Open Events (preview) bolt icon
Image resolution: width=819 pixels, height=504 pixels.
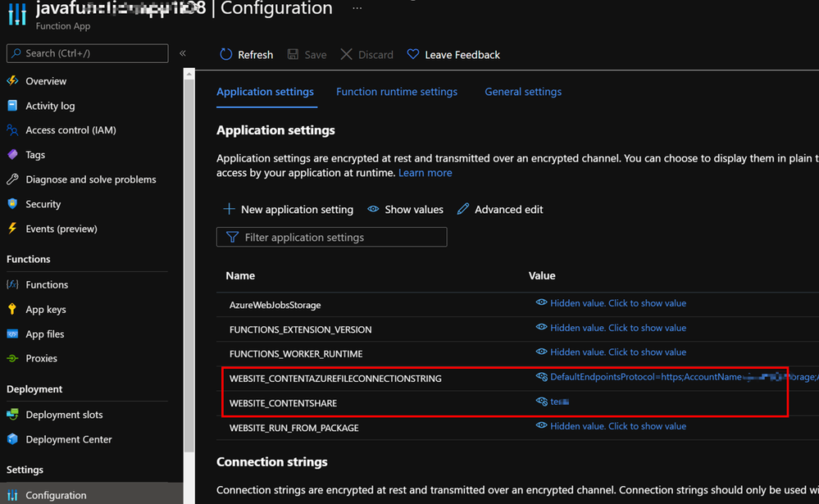pos(12,229)
